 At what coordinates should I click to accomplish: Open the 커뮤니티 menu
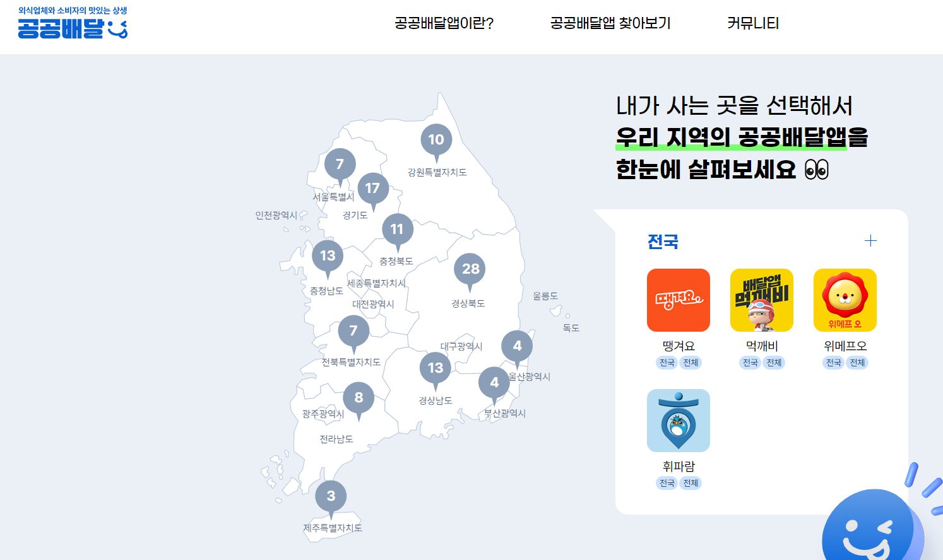click(x=753, y=23)
